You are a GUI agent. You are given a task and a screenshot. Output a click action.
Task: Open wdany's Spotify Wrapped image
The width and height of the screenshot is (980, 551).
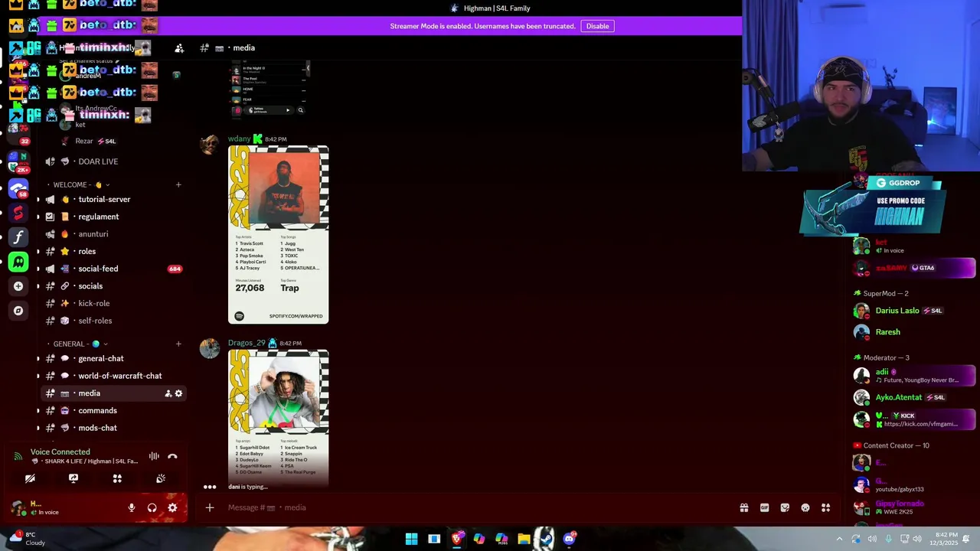[279, 234]
